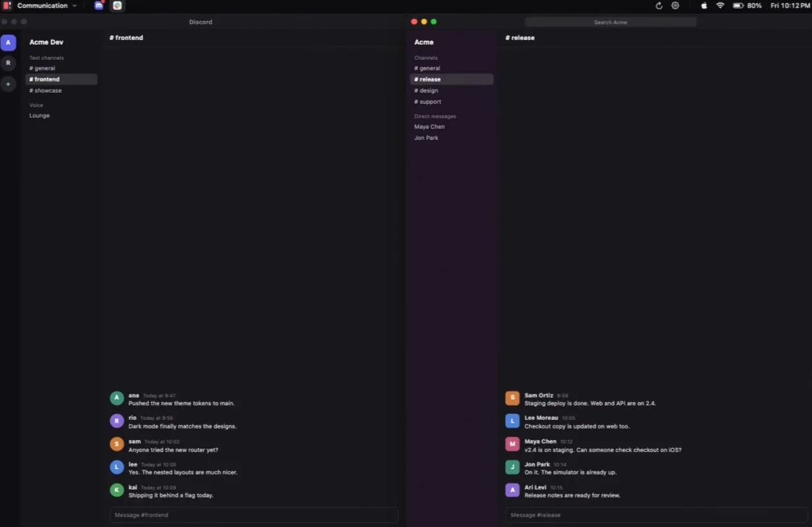Click message "Staging deploy is done. Web and API..."

click(x=590, y=403)
